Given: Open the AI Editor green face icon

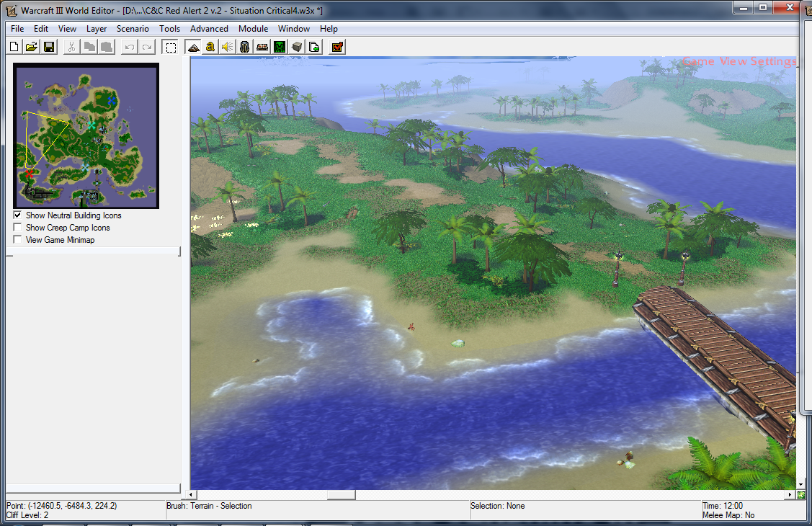Looking at the screenshot, I should [x=280, y=47].
